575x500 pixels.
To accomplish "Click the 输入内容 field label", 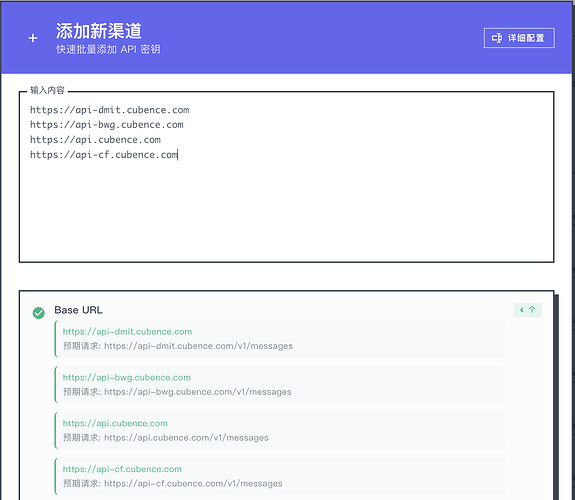I will pos(47,90).
